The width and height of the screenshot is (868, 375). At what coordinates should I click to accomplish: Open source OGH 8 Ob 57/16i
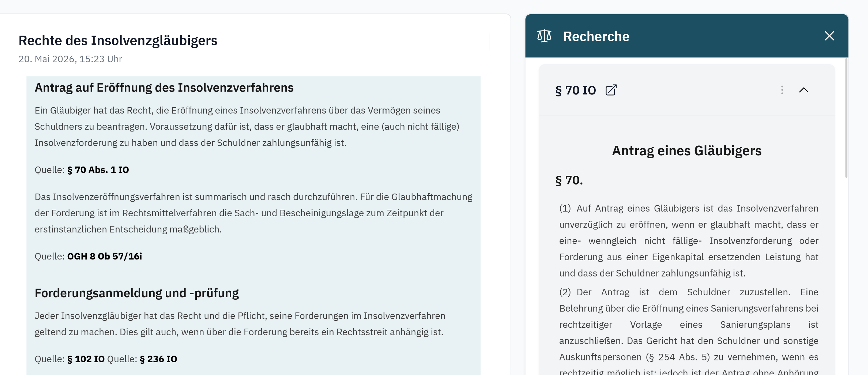pyautogui.click(x=104, y=256)
